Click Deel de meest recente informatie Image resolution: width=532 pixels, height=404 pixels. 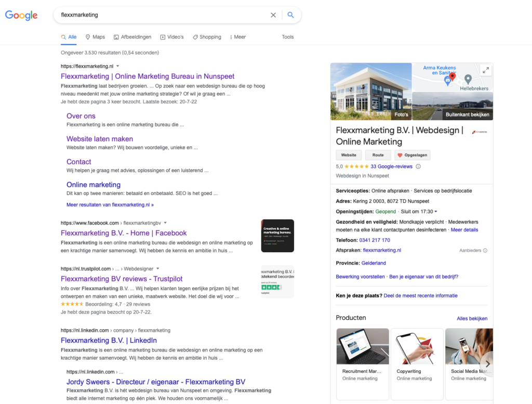pyautogui.click(x=420, y=296)
